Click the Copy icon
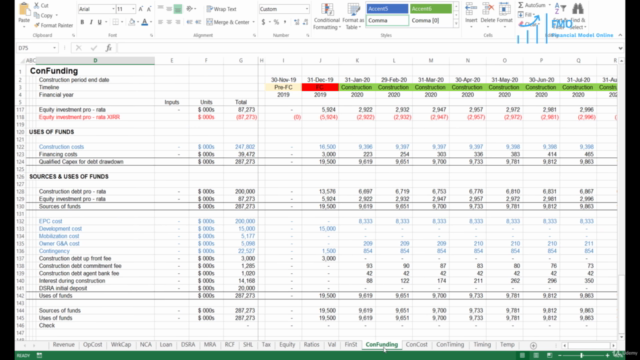The width and height of the screenshot is (640, 360). 36,15
